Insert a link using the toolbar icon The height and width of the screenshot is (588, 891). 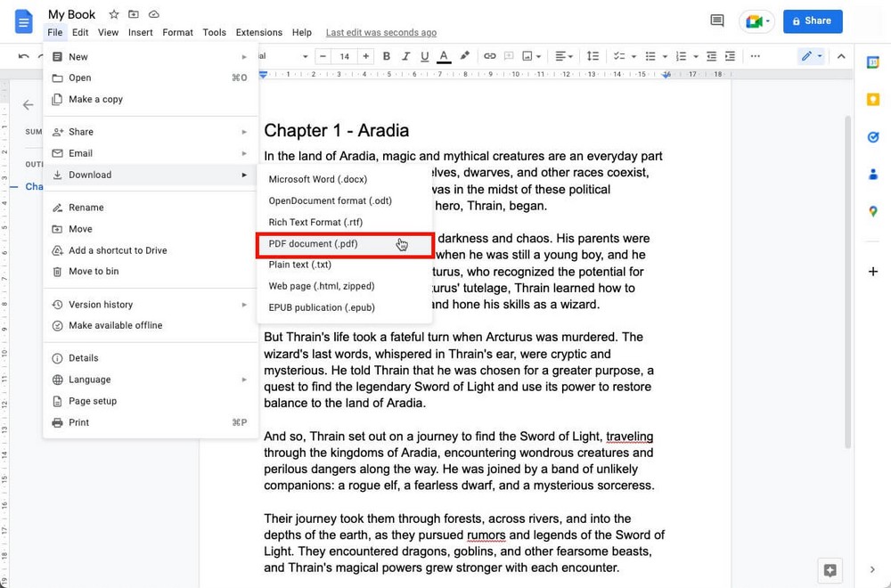489,55
